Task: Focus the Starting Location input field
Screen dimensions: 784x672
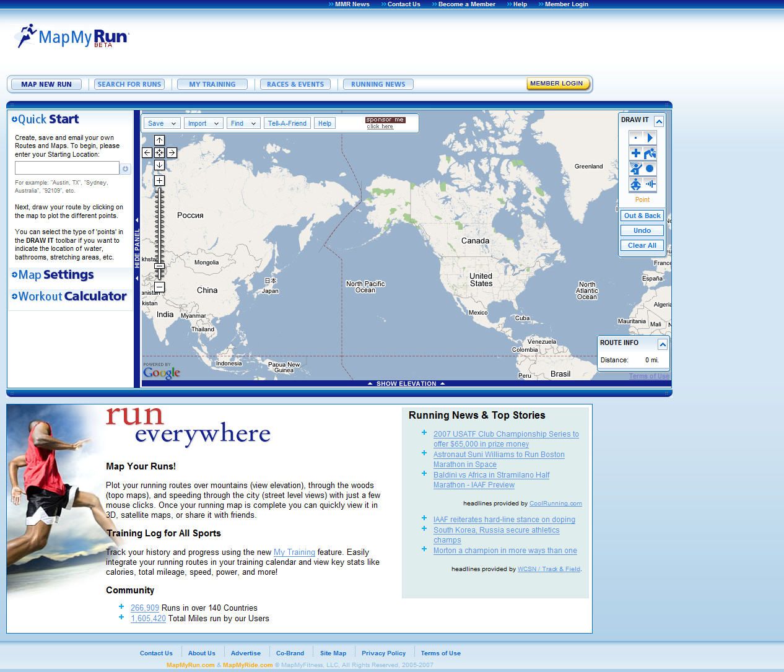Action: 67,168
